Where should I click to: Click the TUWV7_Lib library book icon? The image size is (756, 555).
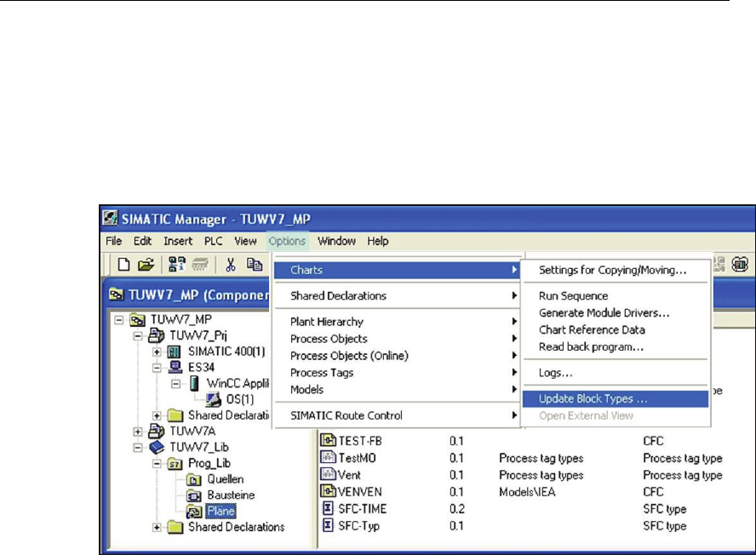[156, 447]
